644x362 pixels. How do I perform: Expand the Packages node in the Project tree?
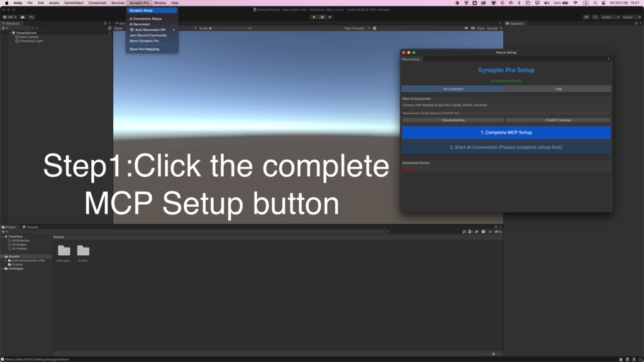3,268
